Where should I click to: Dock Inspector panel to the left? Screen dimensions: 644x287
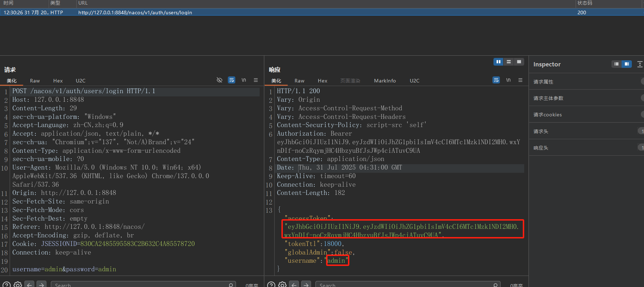(616, 64)
